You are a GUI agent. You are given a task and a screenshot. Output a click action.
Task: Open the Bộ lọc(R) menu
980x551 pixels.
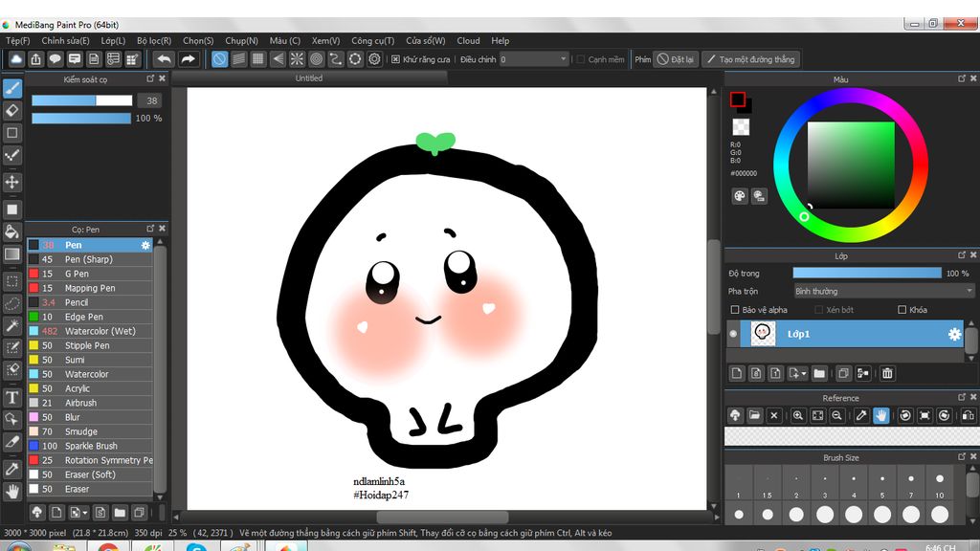point(154,40)
